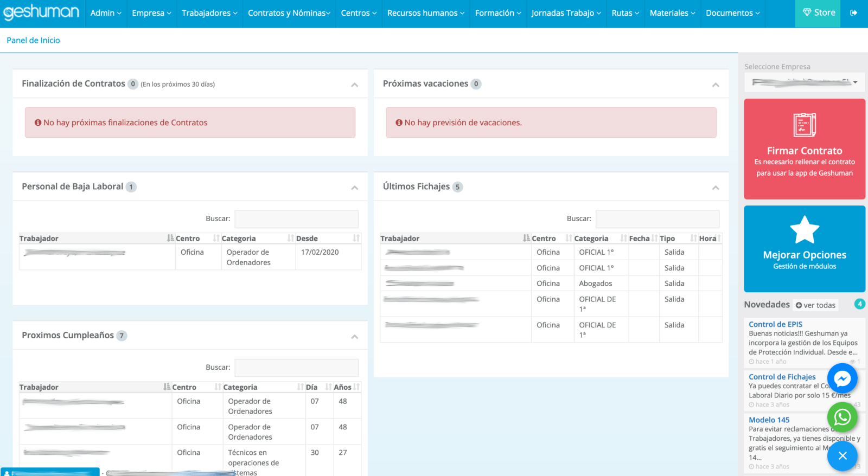This screenshot has width=868, height=476.
Task: Collapse the Próximas vacaciones panel
Action: pos(716,85)
